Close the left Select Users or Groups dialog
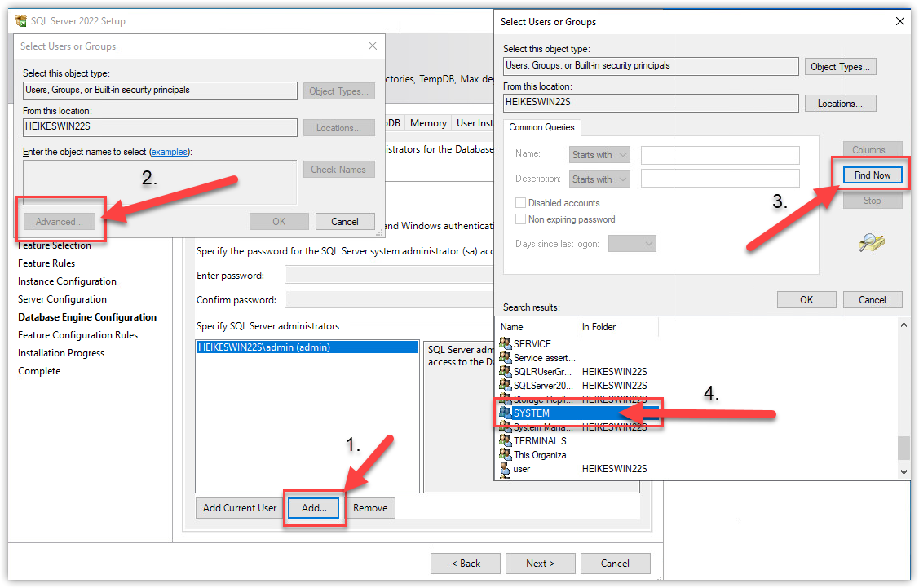Screen dimensions: 919x588 372,46
